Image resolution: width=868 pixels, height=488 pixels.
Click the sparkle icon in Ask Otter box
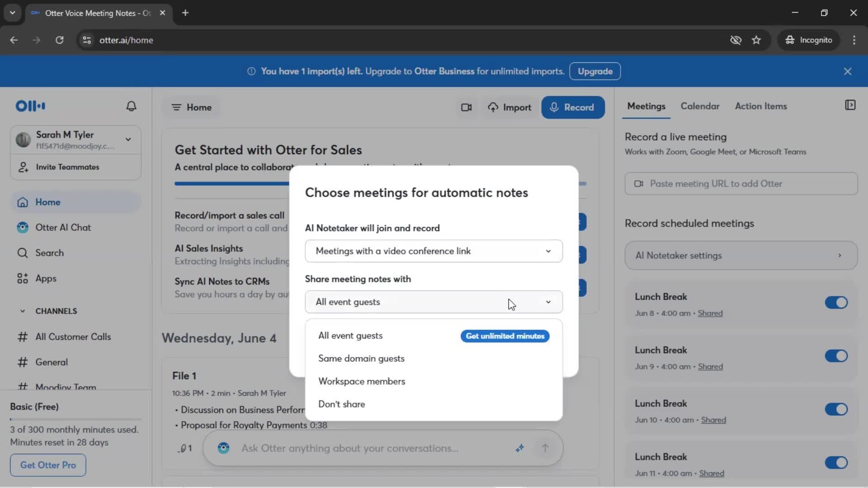coord(520,448)
